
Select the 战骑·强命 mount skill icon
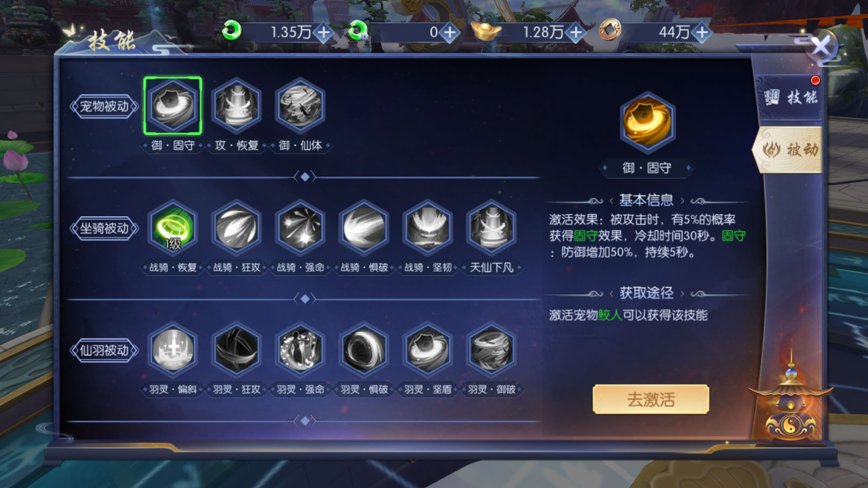[300, 228]
